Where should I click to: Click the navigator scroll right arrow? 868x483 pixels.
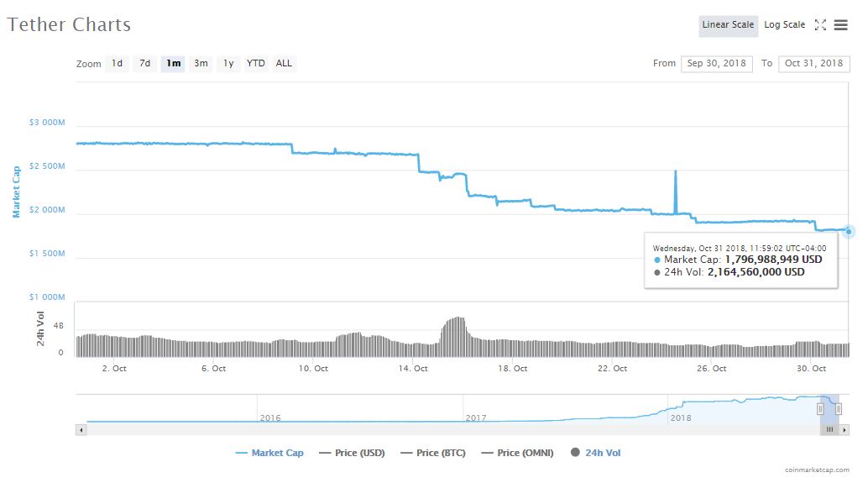tap(844, 430)
